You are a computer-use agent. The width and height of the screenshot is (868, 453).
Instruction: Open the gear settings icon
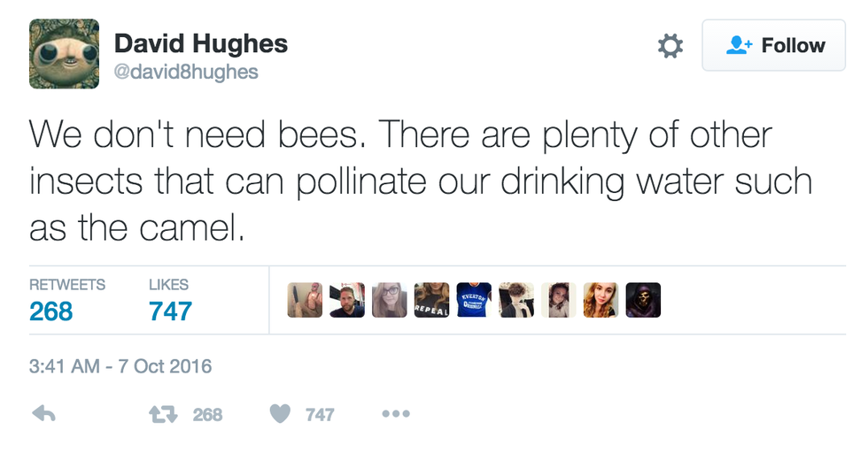coord(670,46)
